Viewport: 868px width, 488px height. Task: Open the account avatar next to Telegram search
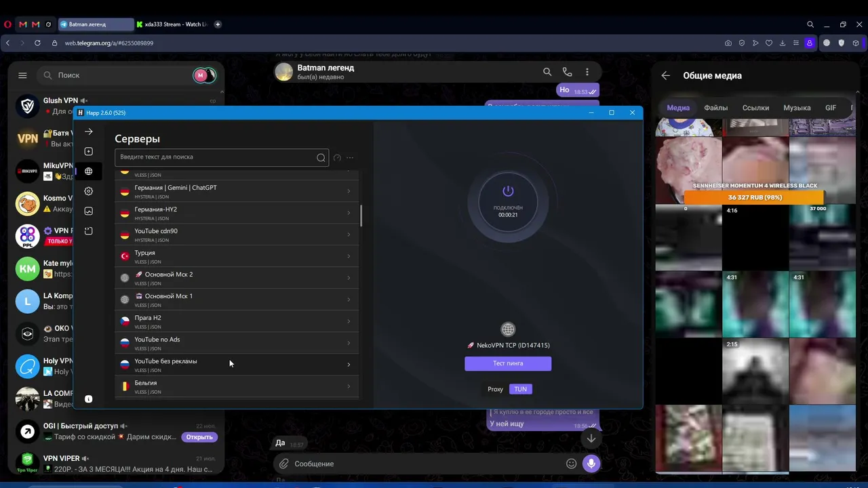point(201,75)
